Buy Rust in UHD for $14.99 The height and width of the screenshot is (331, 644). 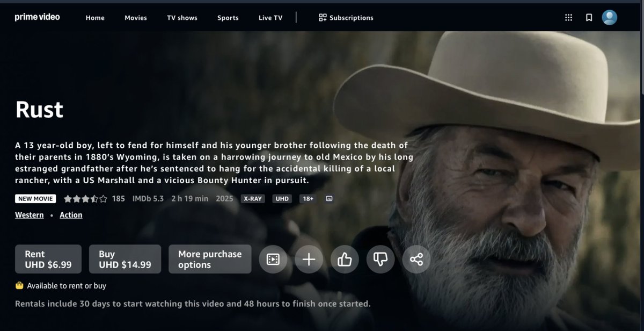point(125,259)
